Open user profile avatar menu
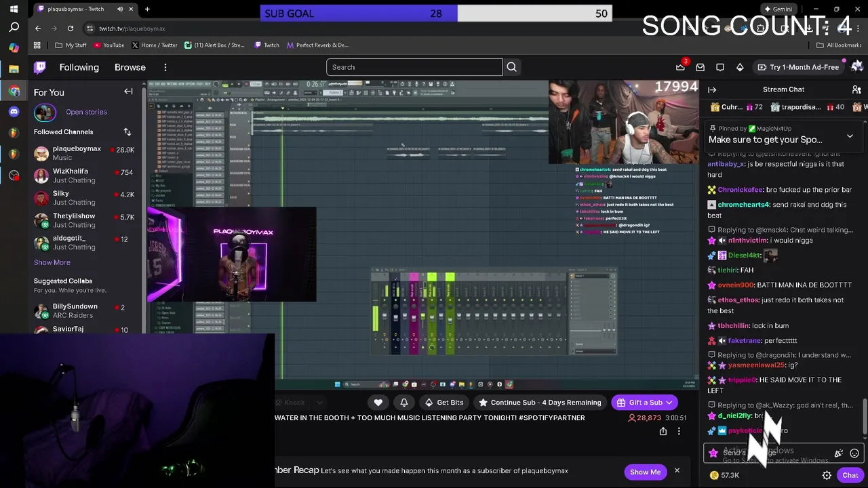 click(856, 66)
